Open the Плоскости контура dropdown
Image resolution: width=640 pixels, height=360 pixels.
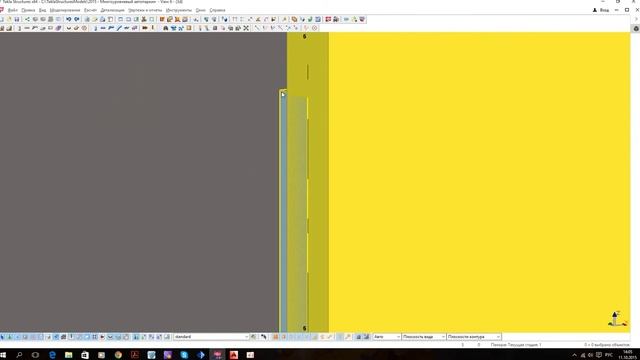coord(473,337)
